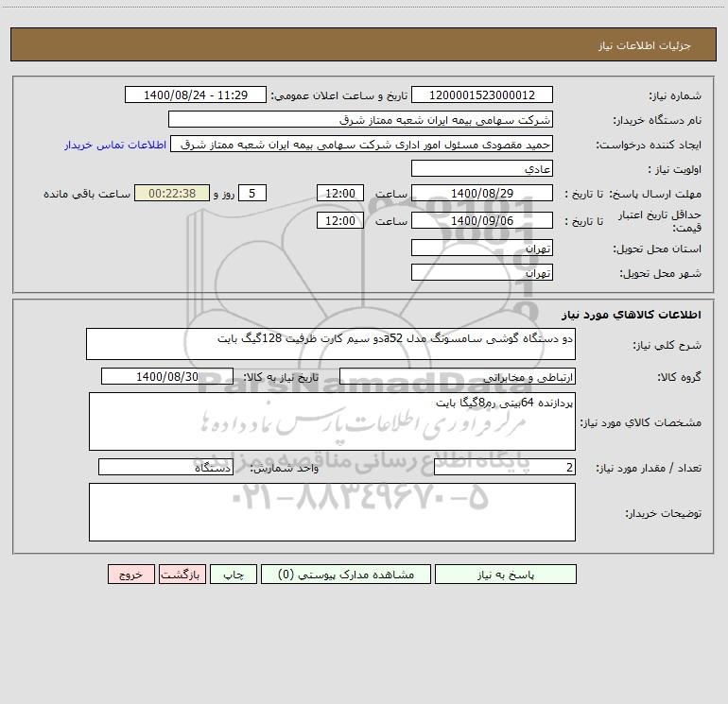Click remaining time counter 00:22:38

click(172, 193)
